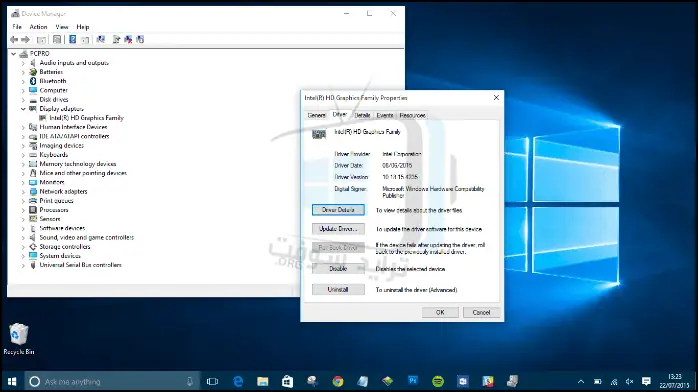Open Microsoft Edge from the taskbar
The width and height of the screenshot is (698, 392).
coord(238,381)
